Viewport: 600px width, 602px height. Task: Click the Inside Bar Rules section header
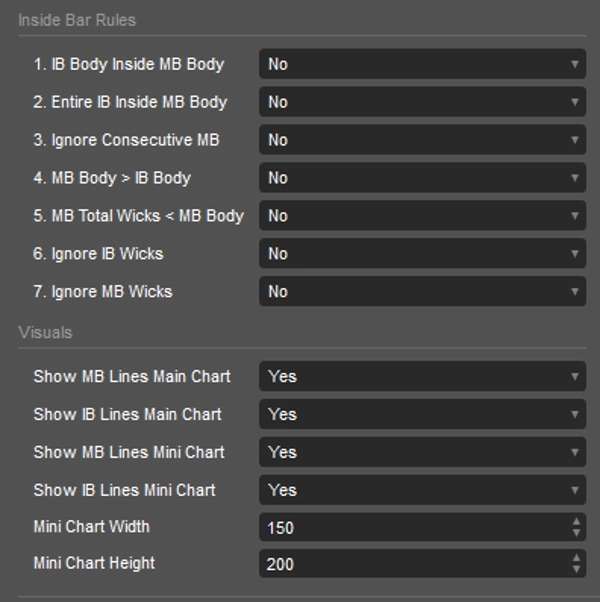77,20
